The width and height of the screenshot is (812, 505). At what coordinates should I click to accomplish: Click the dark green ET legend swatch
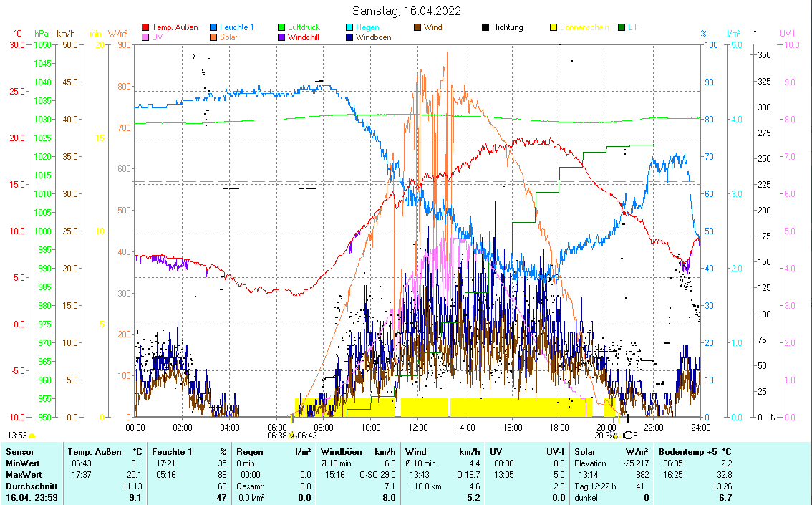[622, 27]
